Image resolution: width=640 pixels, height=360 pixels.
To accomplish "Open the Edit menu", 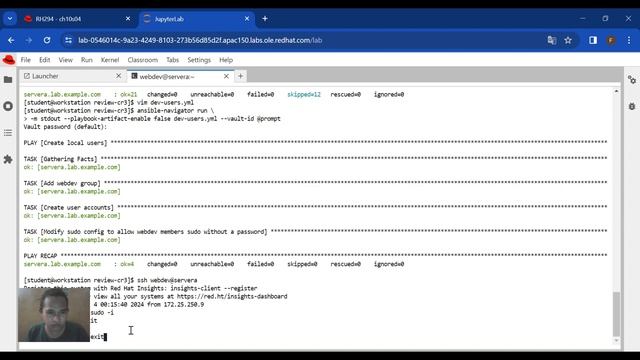I will (x=44, y=60).
